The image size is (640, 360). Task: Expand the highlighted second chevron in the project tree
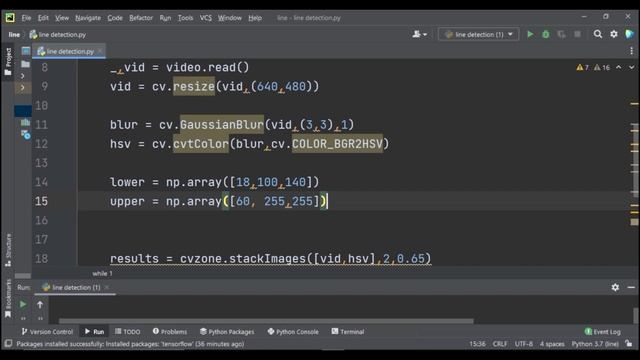click(x=22, y=87)
